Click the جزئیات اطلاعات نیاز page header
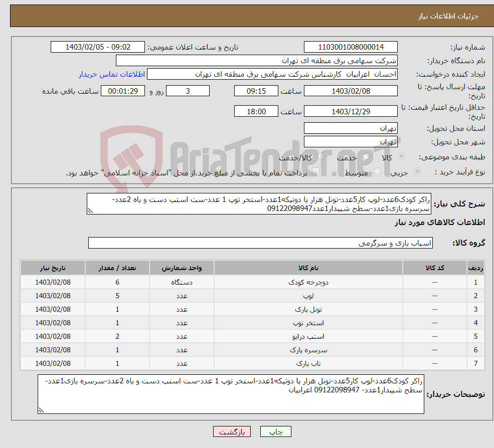The height and width of the screenshot is (448, 494). point(448,16)
